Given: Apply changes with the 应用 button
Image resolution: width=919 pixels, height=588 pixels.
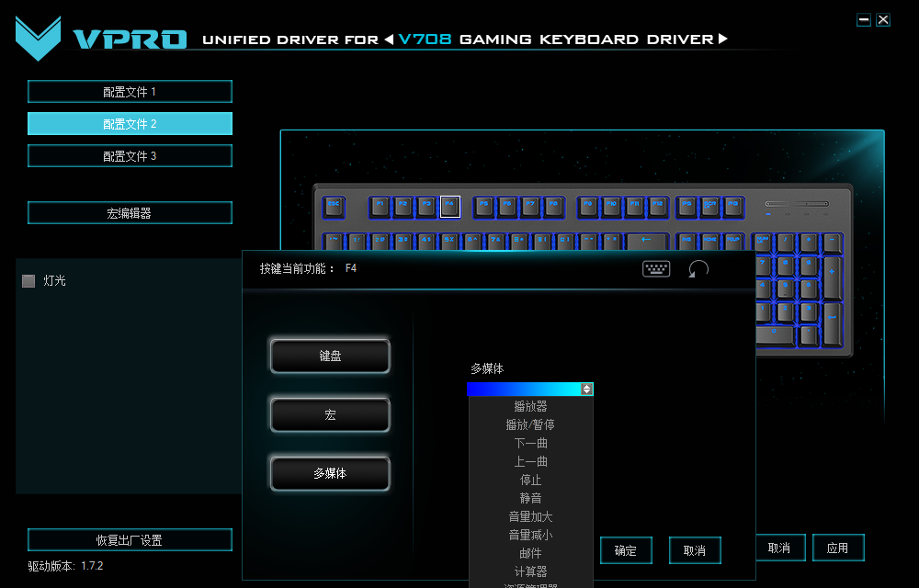Looking at the screenshot, I should (x=838, y=548).
